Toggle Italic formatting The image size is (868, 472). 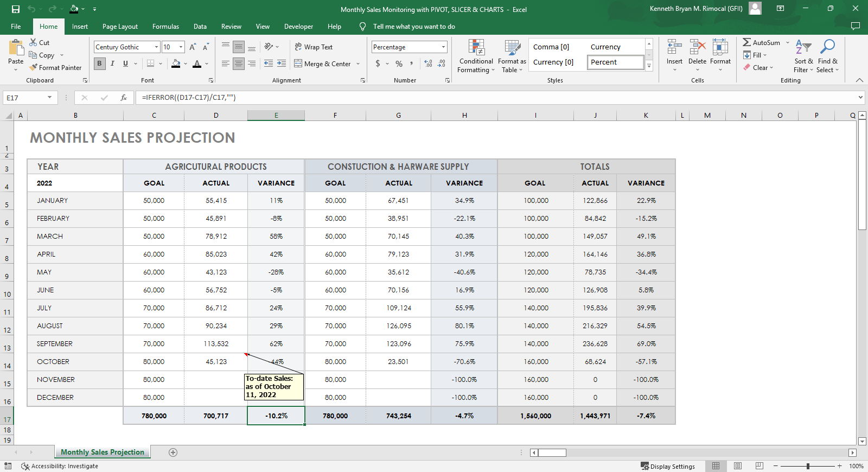(112, 63)
